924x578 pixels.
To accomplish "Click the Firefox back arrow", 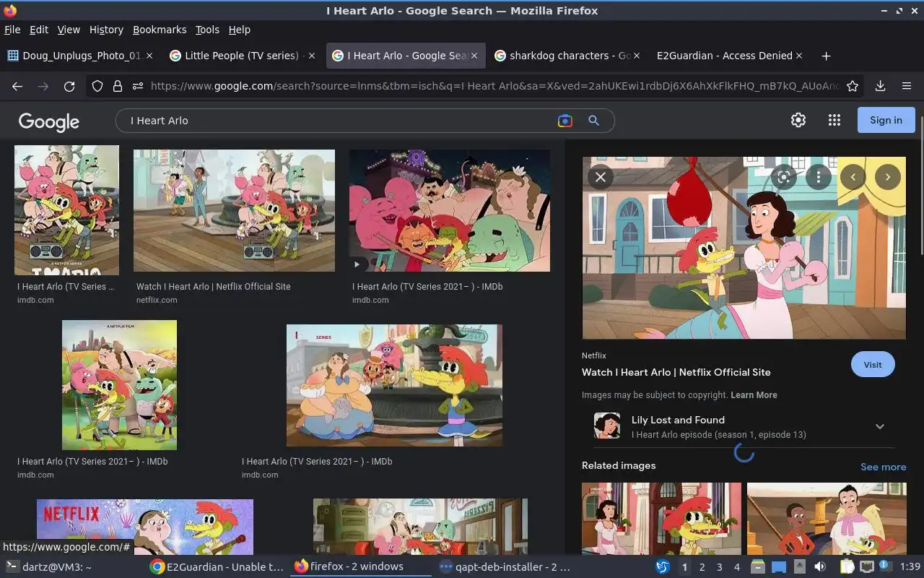I will (17, 86).
